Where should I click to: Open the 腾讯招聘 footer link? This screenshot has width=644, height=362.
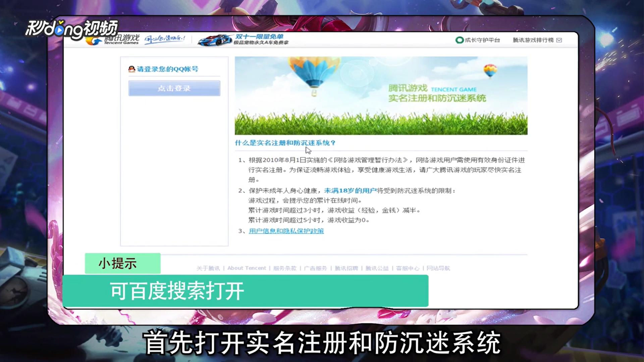346,268
